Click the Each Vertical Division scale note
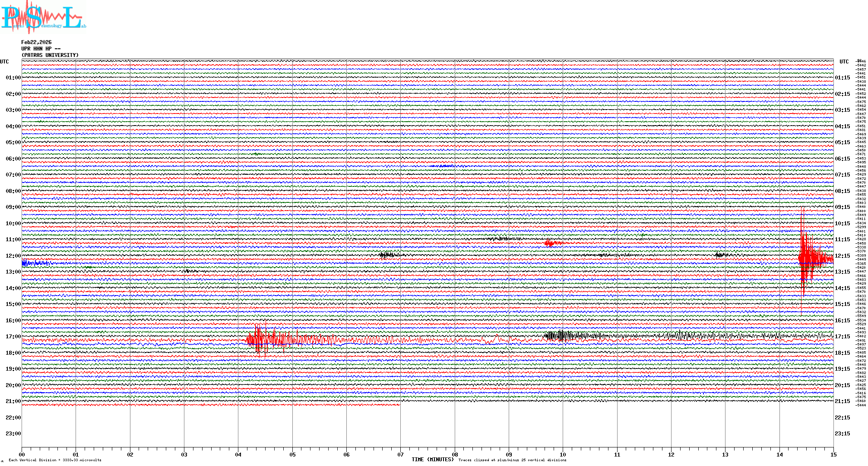868x466 pixels. [x=55, y=460]
